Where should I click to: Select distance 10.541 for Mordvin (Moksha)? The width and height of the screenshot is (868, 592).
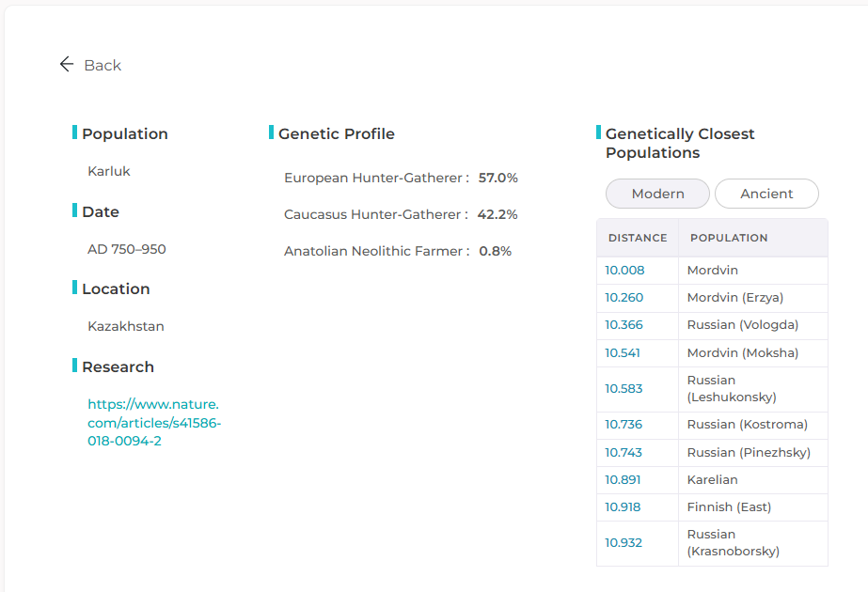[x=623, y=353]
